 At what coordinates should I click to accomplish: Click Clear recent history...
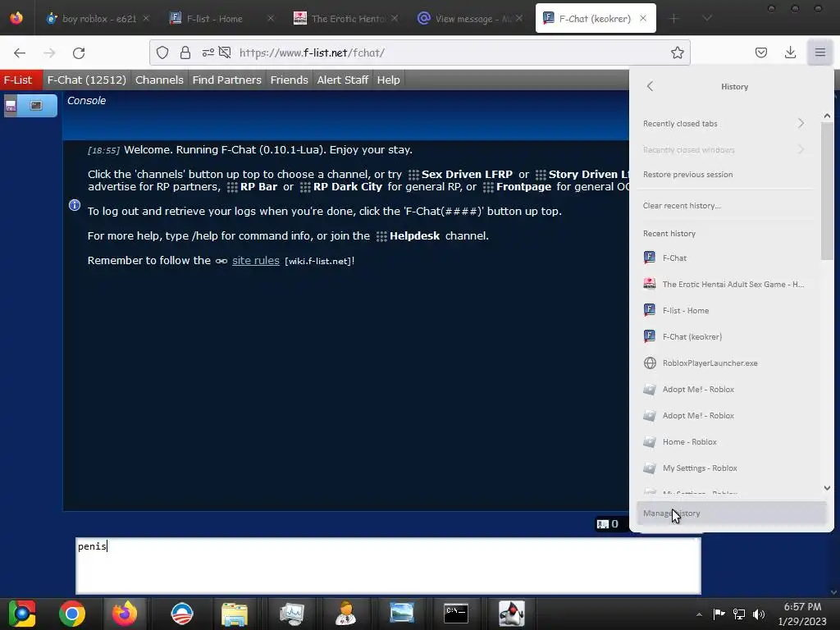click(x=724, y=206)
